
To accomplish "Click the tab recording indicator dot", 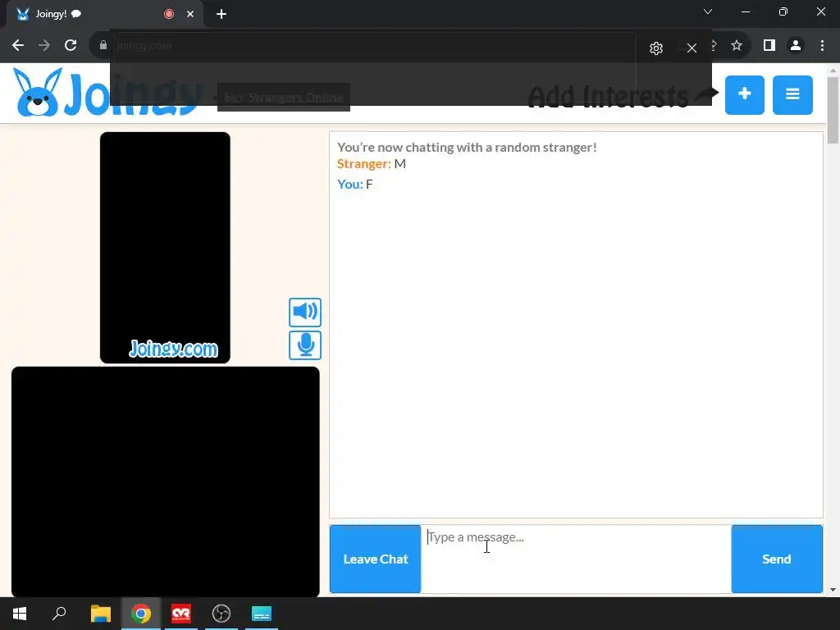I will [169, 14].
